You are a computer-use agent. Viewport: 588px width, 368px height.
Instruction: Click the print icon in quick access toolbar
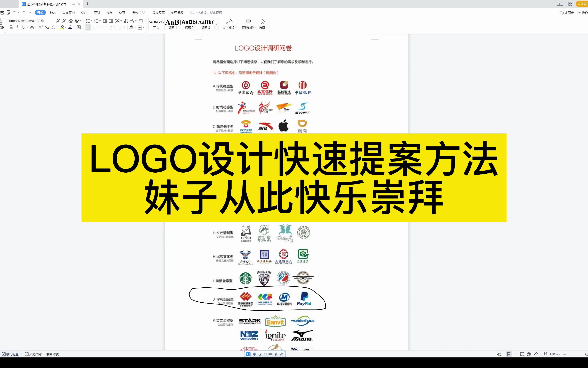coord(2,12)
